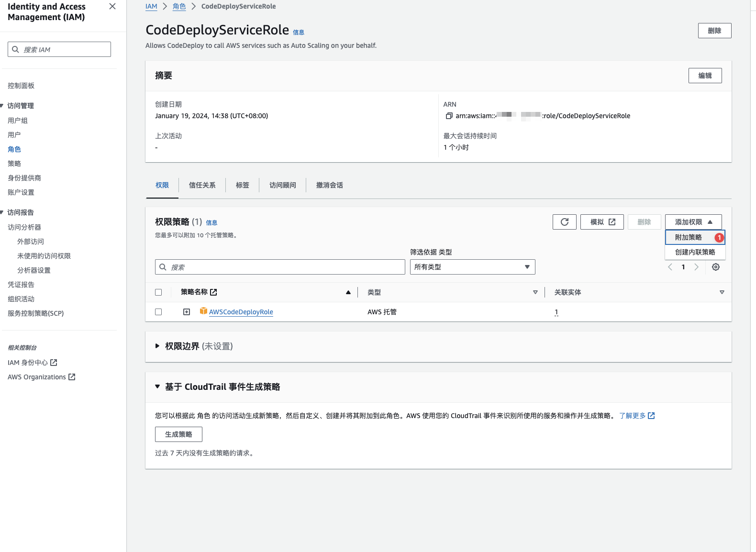The image size is (756, 552).
Task: Focus the policy search input field
Action: click(x=280, y=267)
